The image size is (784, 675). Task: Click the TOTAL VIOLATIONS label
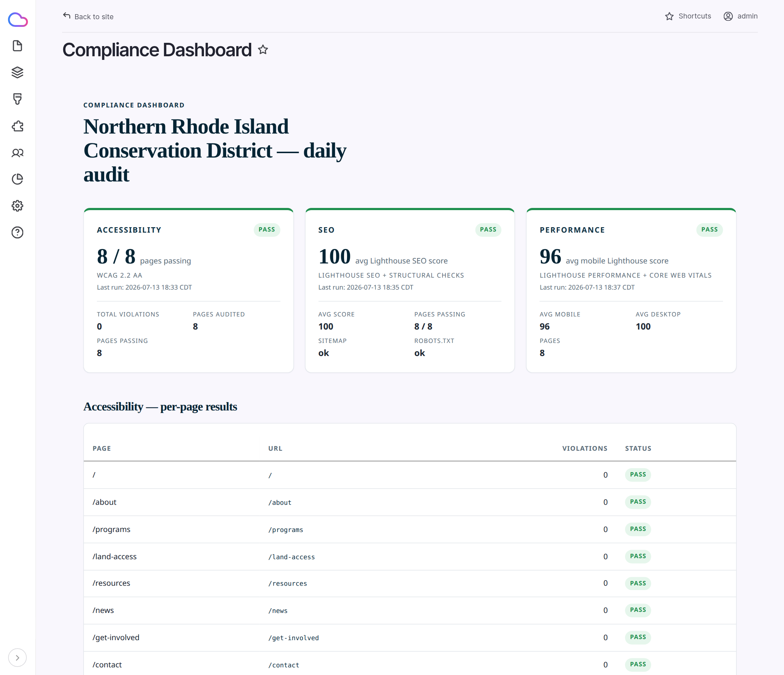(128, 314)
